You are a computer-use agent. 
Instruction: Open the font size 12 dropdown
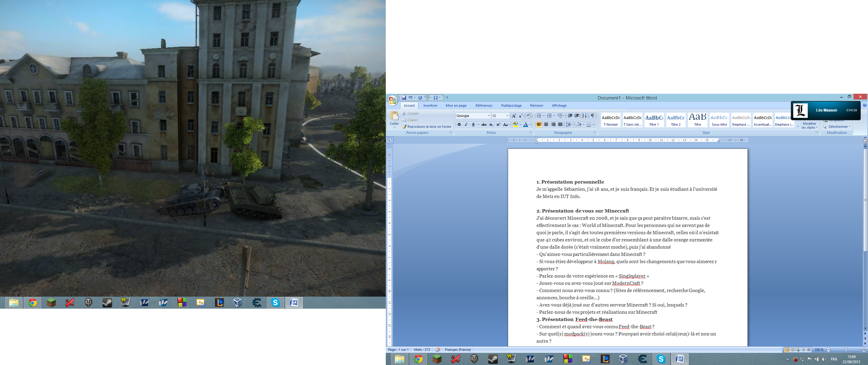(507, 116)
